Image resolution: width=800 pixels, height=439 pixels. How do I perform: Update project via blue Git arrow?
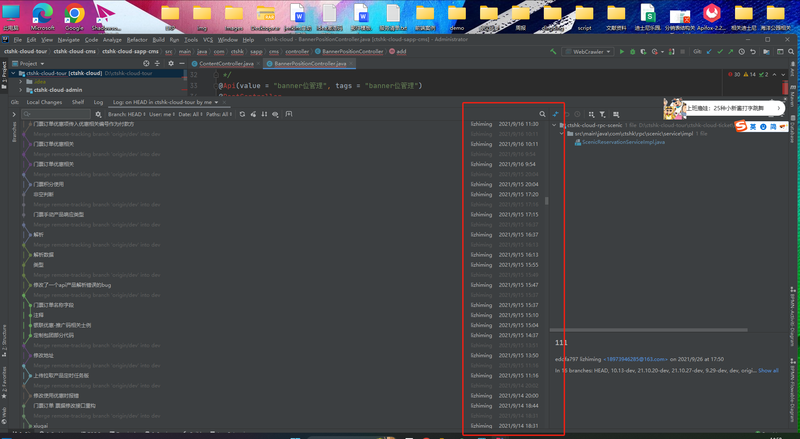709,52
